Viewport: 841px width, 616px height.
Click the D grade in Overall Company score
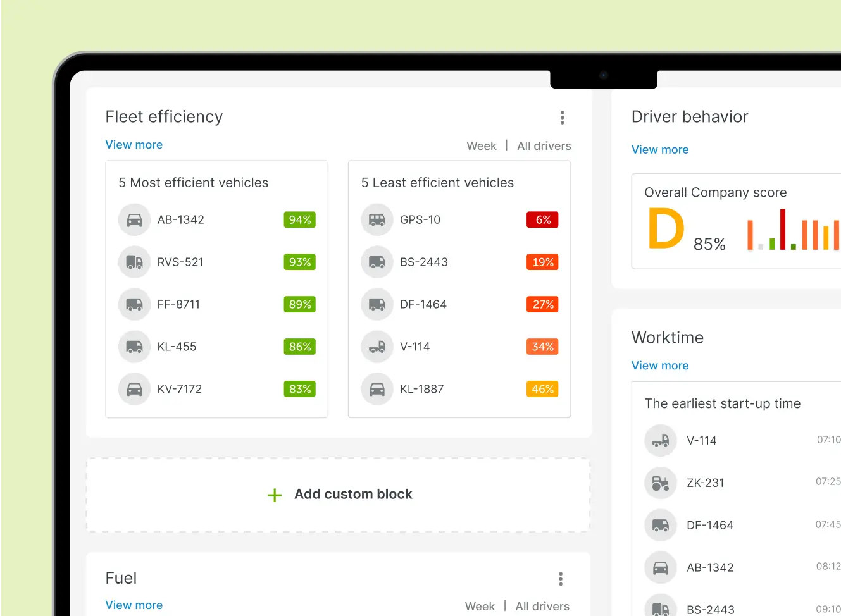666,229
